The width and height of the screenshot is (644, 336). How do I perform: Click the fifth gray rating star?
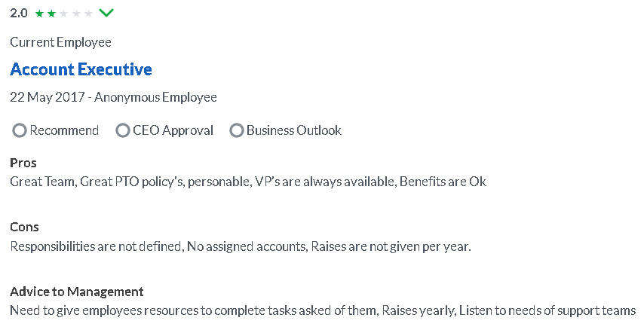point(88,14)
